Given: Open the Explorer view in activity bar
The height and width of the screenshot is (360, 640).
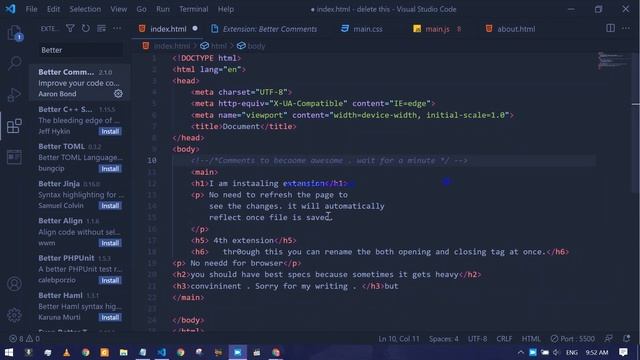Looking at the screenshot, I should (x=14, y=32).
